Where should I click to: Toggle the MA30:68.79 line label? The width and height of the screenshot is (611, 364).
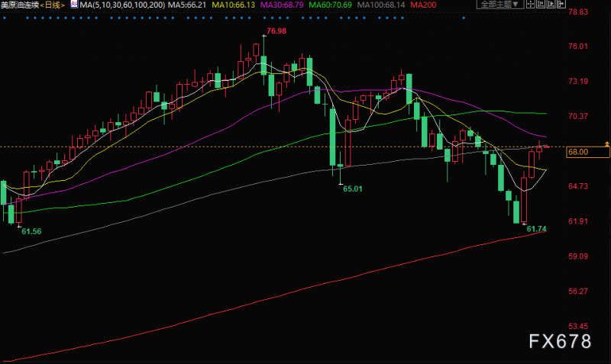click(x=282, y=5)
